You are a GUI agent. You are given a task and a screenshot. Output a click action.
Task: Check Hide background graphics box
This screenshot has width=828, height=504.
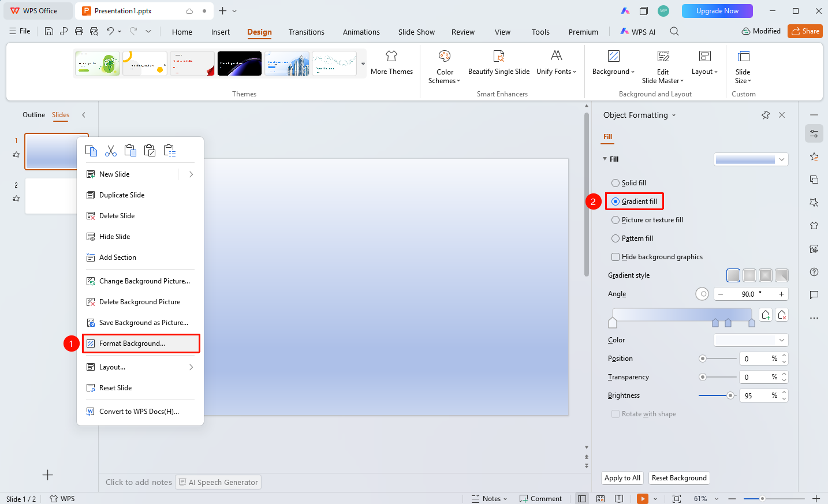pos(616,257)
